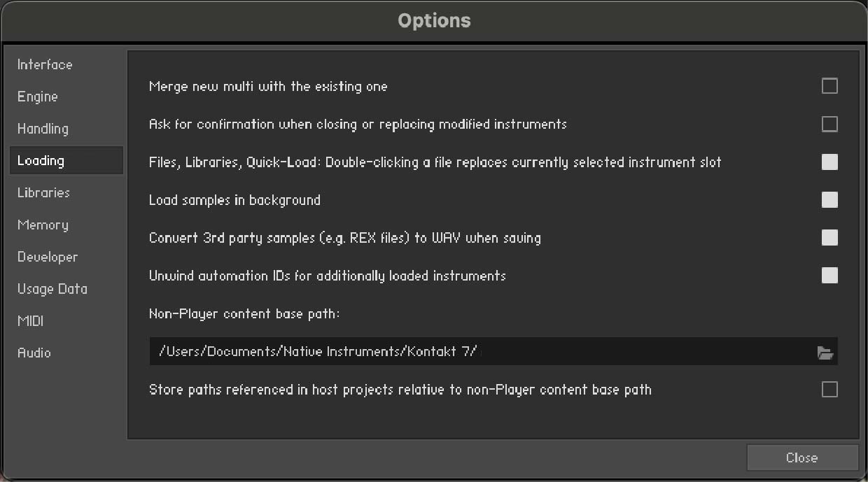The image size is (868, 482).
Task: Select the Loading tab
Action: 41,161
